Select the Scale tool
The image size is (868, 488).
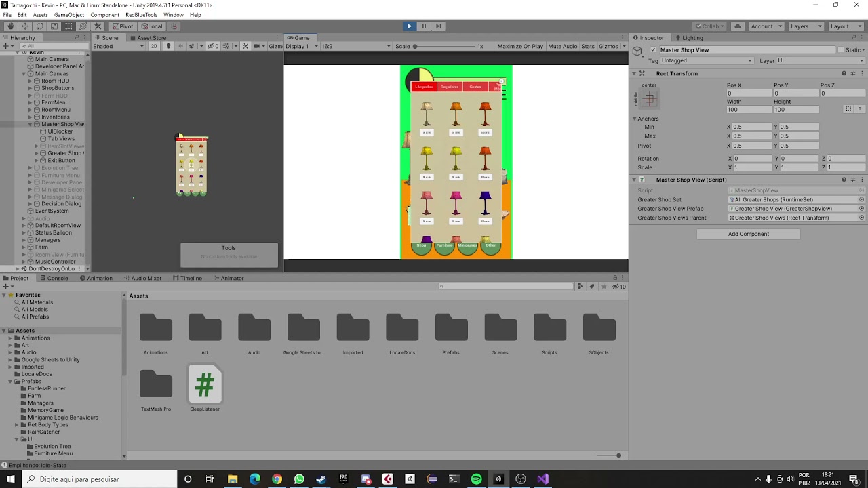point(54,26)
